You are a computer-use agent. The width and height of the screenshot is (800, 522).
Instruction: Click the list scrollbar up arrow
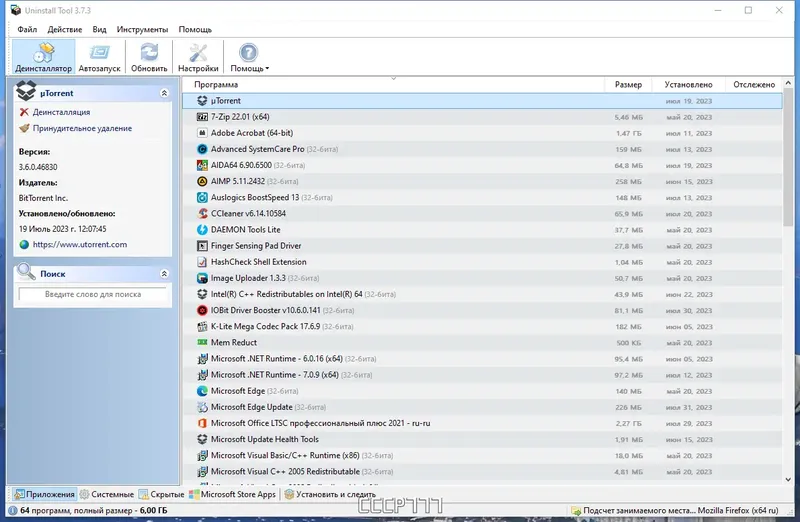pyautogui.click(x=788, y=83)
